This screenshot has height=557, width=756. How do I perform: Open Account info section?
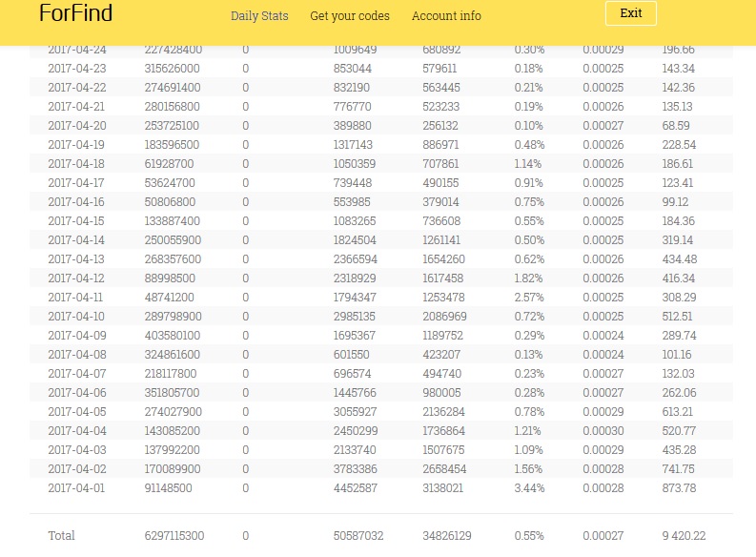coord(446,16)
